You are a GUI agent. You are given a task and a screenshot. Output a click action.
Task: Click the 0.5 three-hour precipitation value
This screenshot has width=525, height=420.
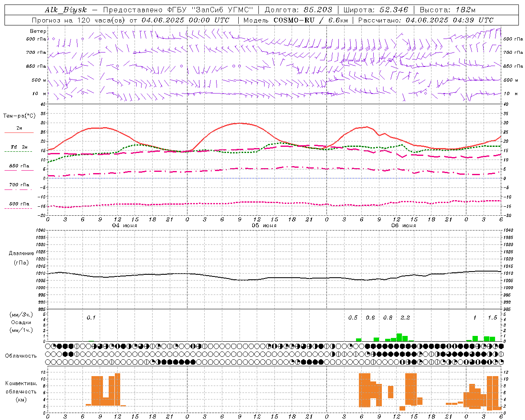coord(353,317)
